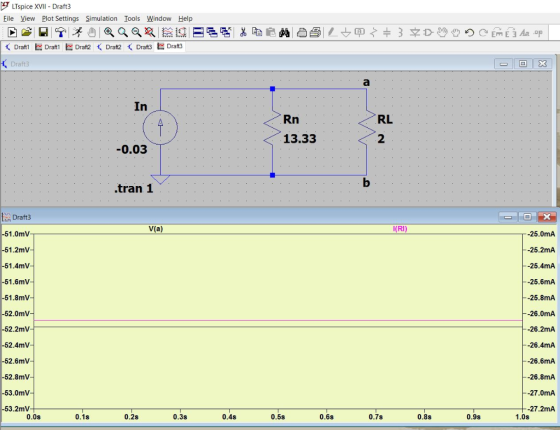Screen dimensions: 560x430
Task: Select the Draw Wire pencil tool
Action: point(332,32)
